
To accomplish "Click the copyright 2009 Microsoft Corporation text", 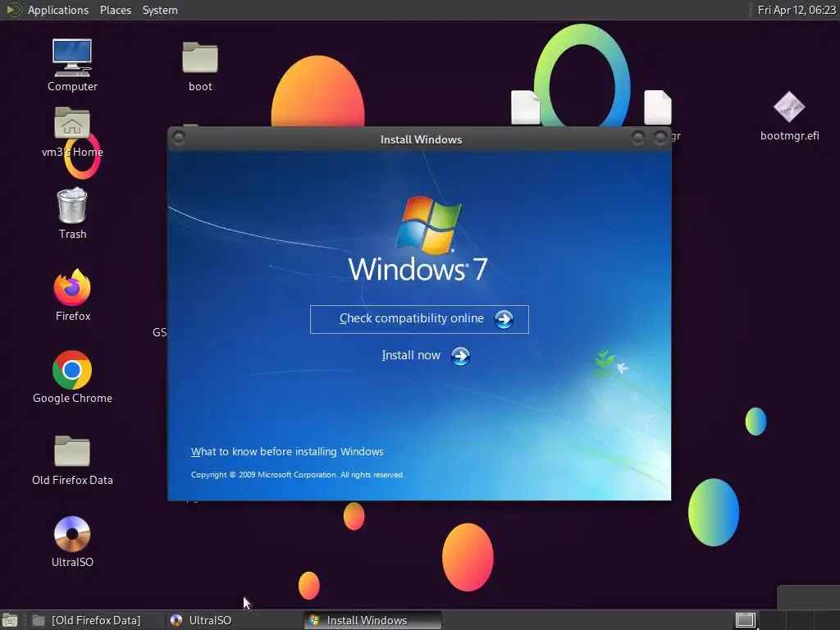I will 297,475.
